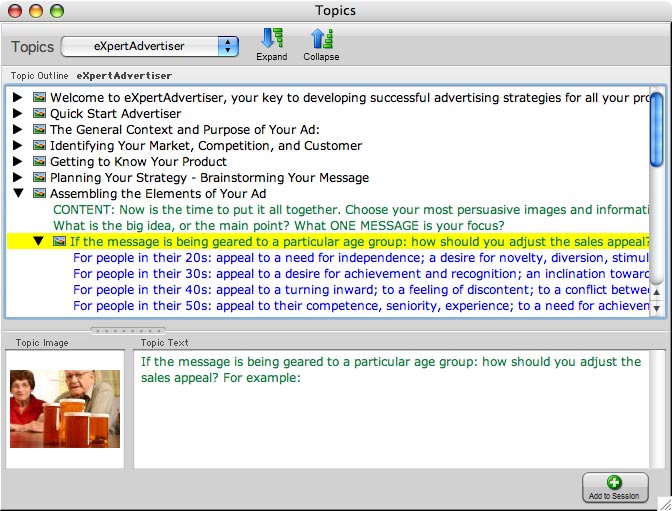Click the window resize grip corner
Image resolution: width=672 pixels, height=511 pixels.
point(665,504)
